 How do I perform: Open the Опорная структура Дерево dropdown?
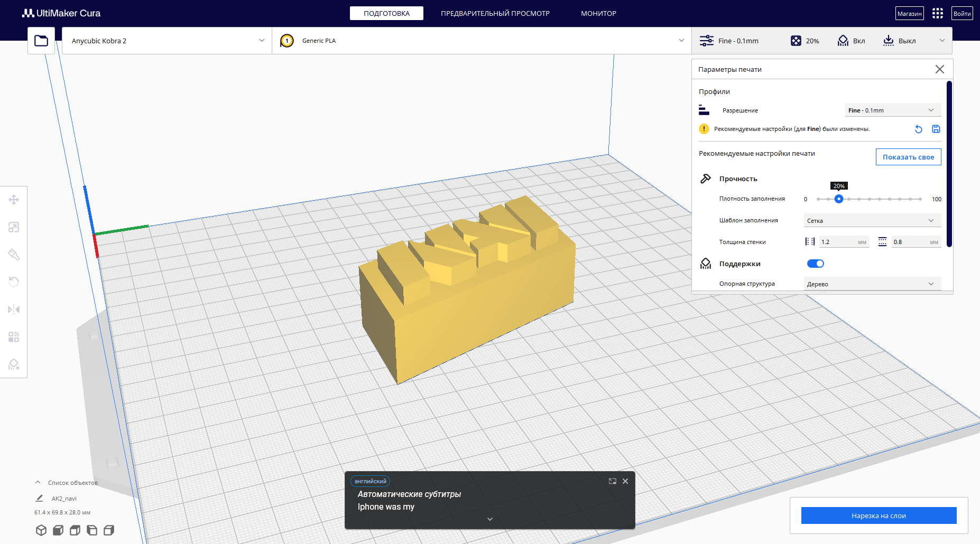click(x=872, y=284)
